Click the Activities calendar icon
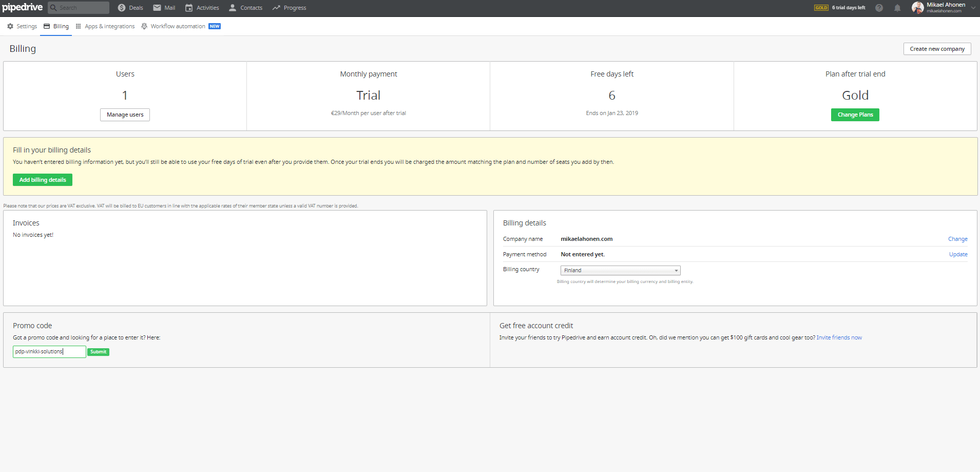The image size is (980, 472). [x=189, y=8]
